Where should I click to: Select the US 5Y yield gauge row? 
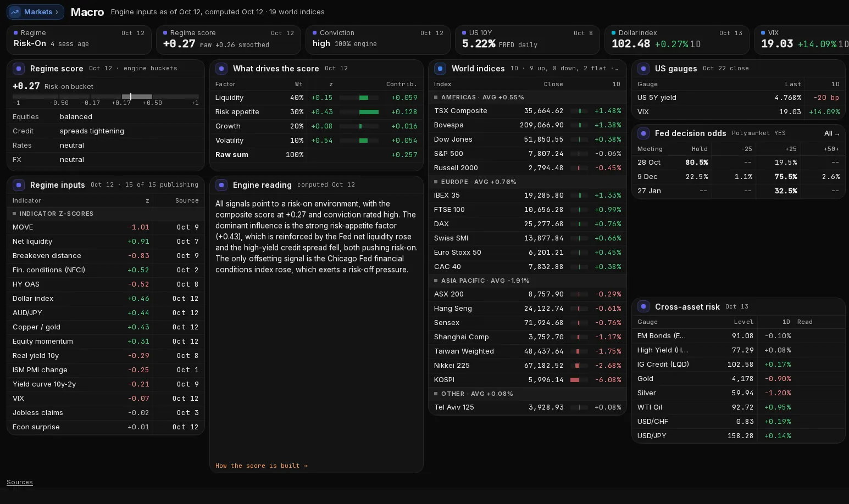tap(739, 98)
